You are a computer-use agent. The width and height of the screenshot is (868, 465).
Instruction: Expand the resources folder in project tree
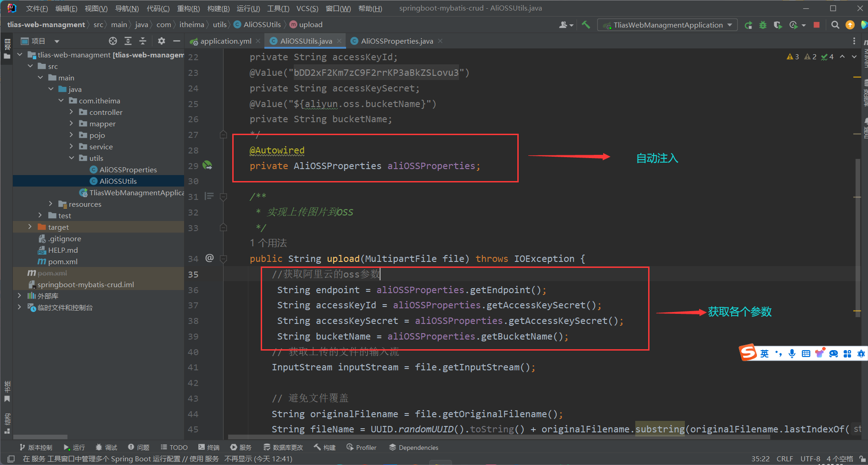[x=50, y=204]
